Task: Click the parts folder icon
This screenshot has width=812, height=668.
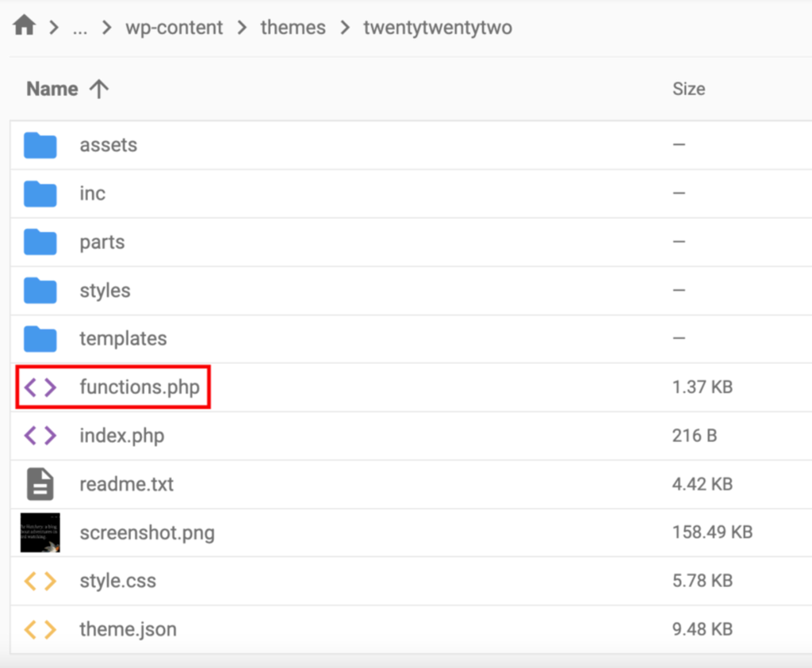Action: coord(40,242)
